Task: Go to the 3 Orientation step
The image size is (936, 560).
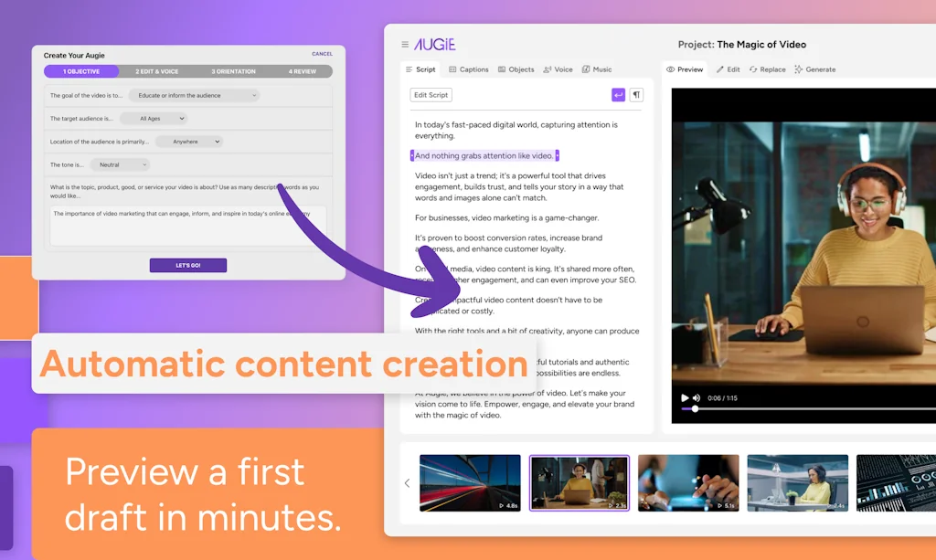Action: [x=233, y=71]
